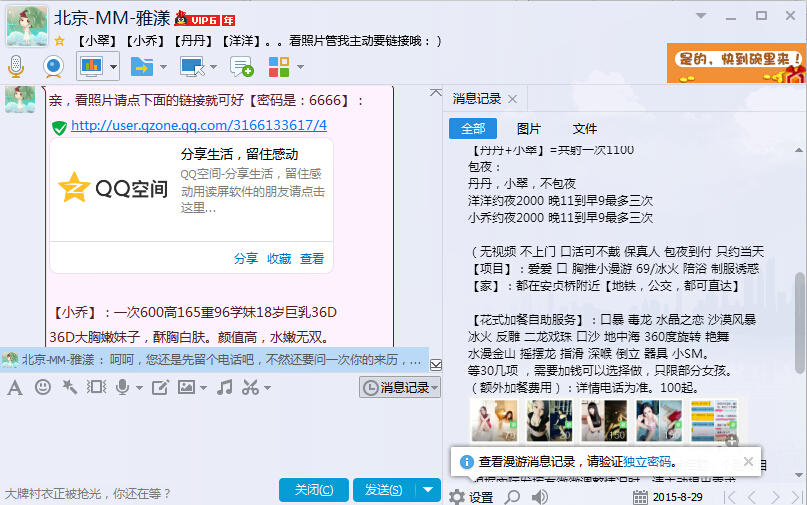Click the VIP6 membership badge
This screenshot has width=807, height=505.
(x=205, y=20)
